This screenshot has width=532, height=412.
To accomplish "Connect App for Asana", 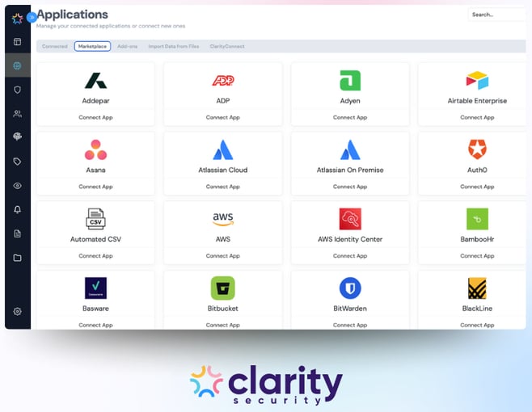I will click(95, 187).
